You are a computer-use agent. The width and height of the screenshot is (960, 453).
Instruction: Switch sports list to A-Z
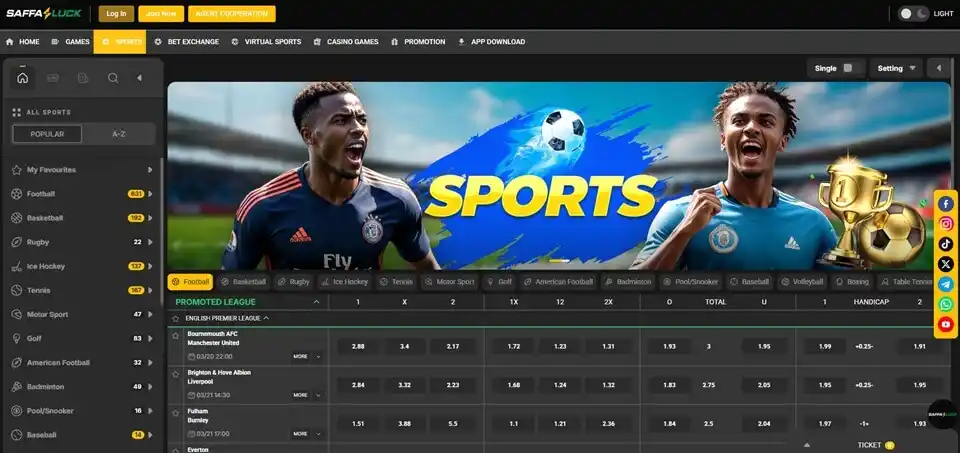pyautogui.click(x=119, y=134)
